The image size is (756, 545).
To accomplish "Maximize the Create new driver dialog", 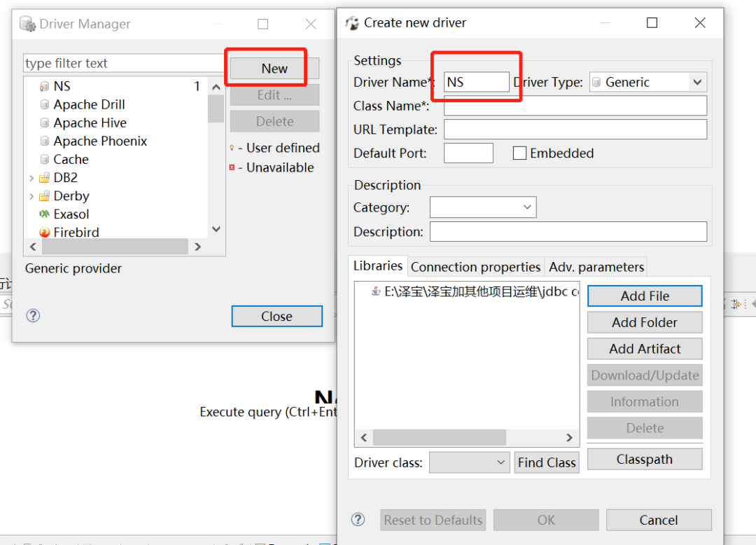I will (652, 22).
